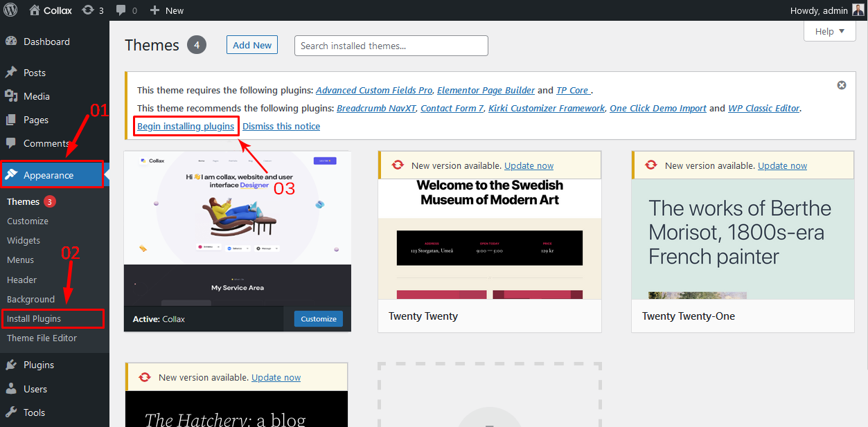Image resolution: width=868 pixels, height=427 pixels.
Task: Select the Install Plugins submenu item
Action: (x=34, y=318)
